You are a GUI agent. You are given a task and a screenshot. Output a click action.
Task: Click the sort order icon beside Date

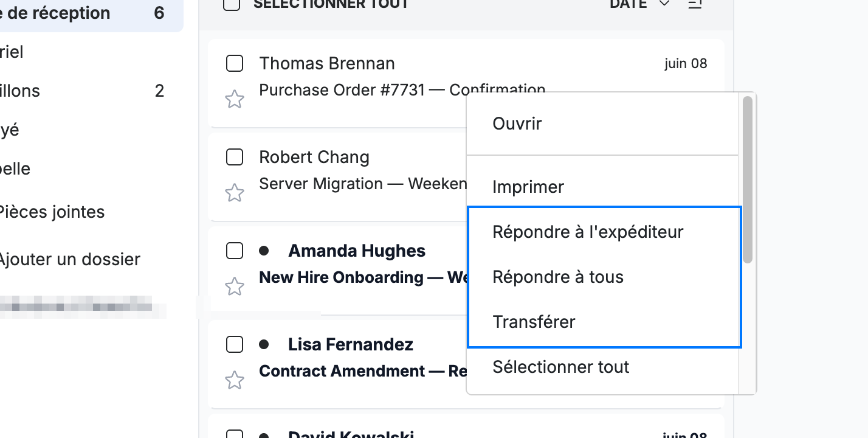(695, 4)
